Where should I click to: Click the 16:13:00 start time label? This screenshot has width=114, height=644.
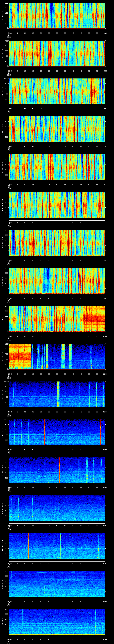[9, 487]
